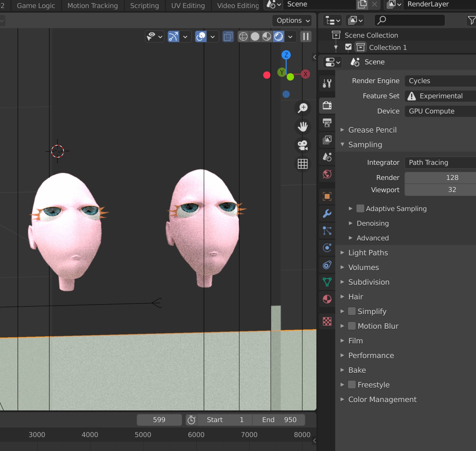Screen dimensions: 476x451
Task: Click the zoom magnifier viewport icon
Action: [x=303, y=108]
